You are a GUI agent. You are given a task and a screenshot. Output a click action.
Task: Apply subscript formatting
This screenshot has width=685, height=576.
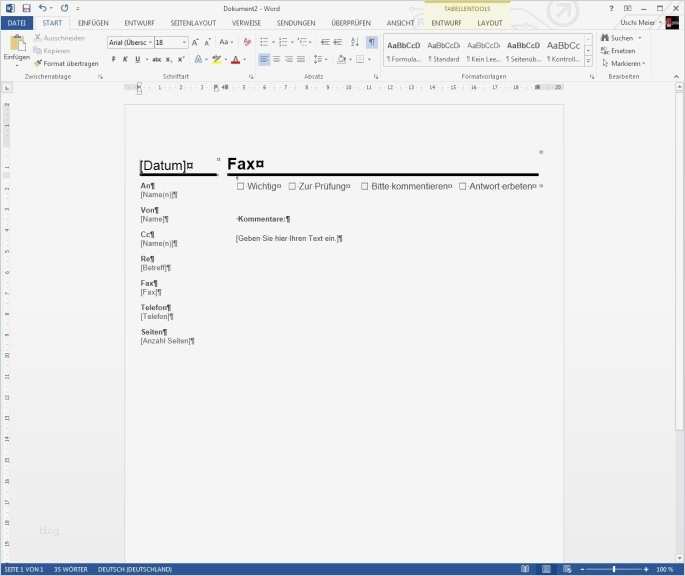click(169, 59)
